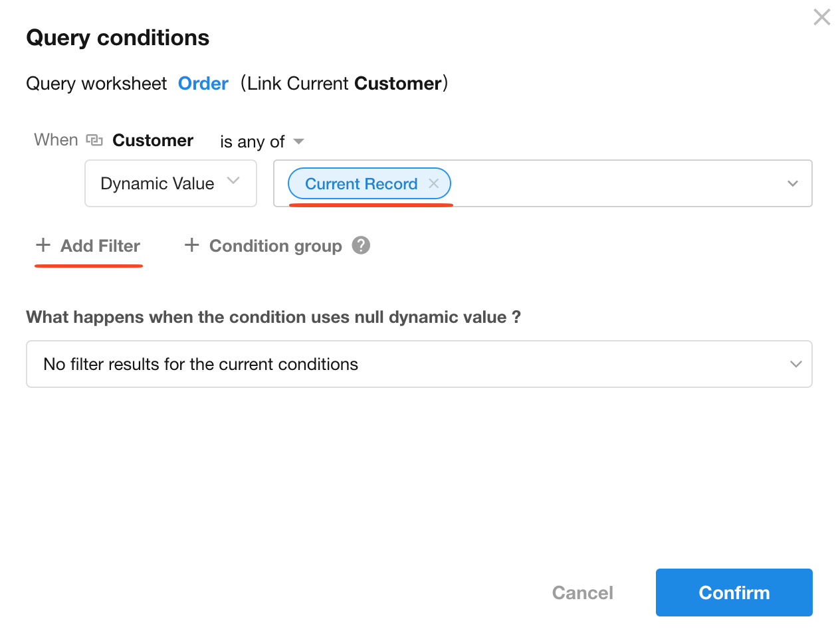Click the chevron in Dynamic Value box
This screenshot has width=840, height=643.
[x=233, y=181]
